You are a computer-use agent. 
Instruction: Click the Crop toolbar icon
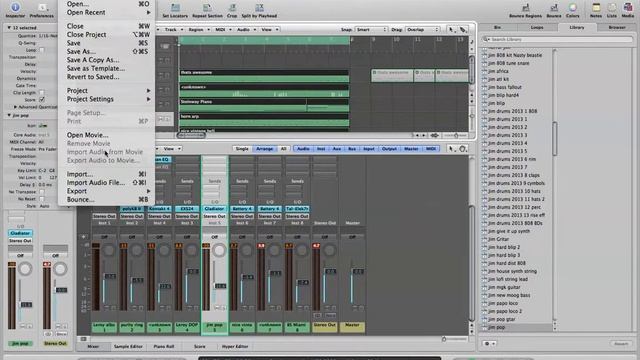(232, 7)
